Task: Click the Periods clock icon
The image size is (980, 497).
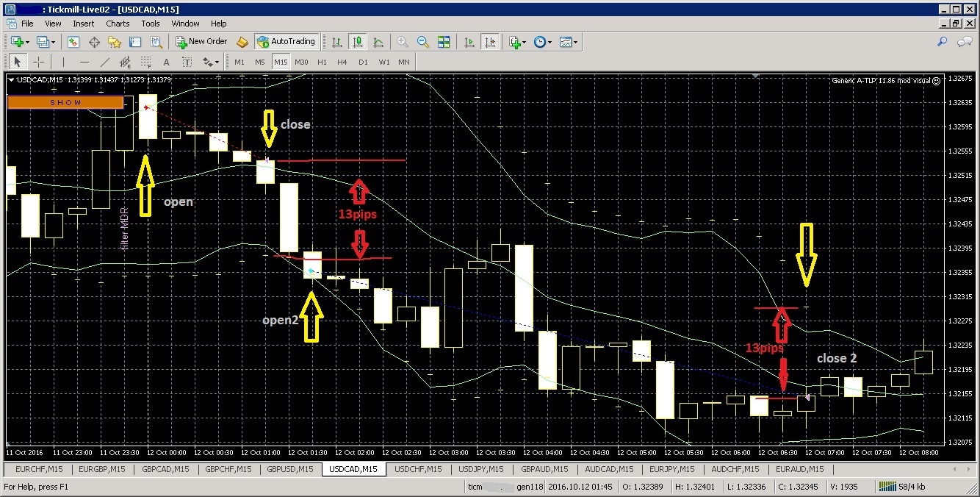Action: coord(540,42)
